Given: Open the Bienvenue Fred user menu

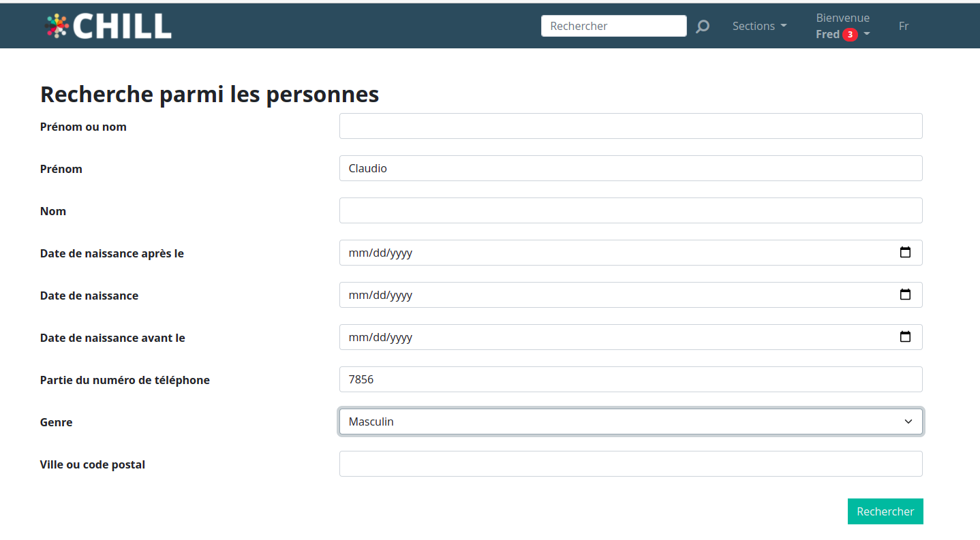Looking at the screenshot, I should click(x=842, y=27).
